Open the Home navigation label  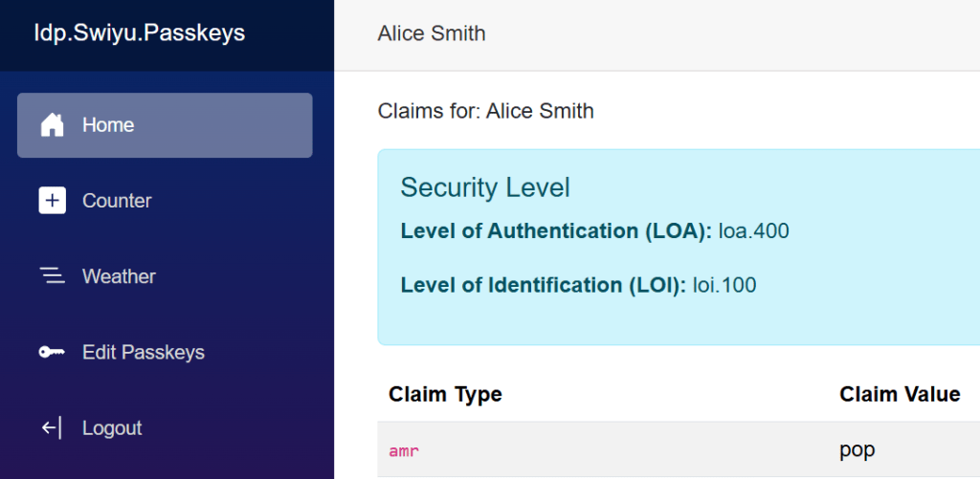pos(108,125)
